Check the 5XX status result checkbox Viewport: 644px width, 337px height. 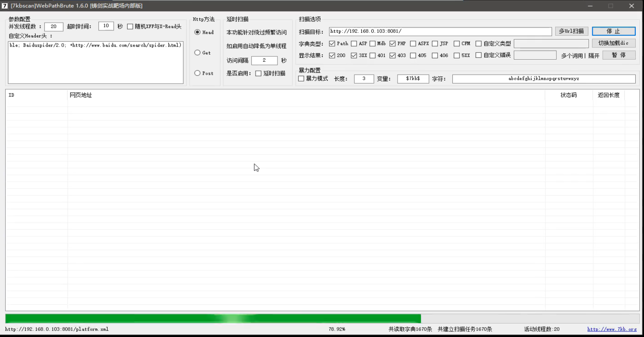point(456,55)
